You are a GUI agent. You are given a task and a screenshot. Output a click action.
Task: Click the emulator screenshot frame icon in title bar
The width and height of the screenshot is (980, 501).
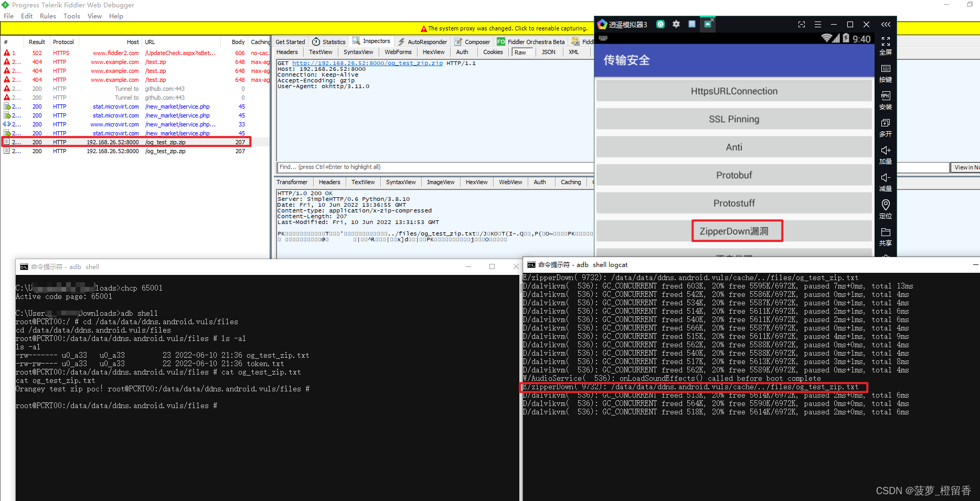click(x=801, y=24)
